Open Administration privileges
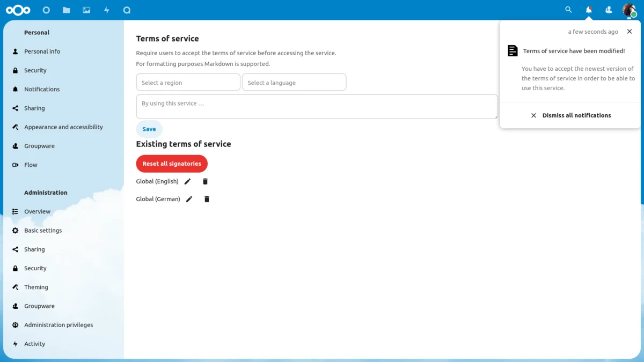Viewport: 644px width, 362px height. click(x=63, y=325)
